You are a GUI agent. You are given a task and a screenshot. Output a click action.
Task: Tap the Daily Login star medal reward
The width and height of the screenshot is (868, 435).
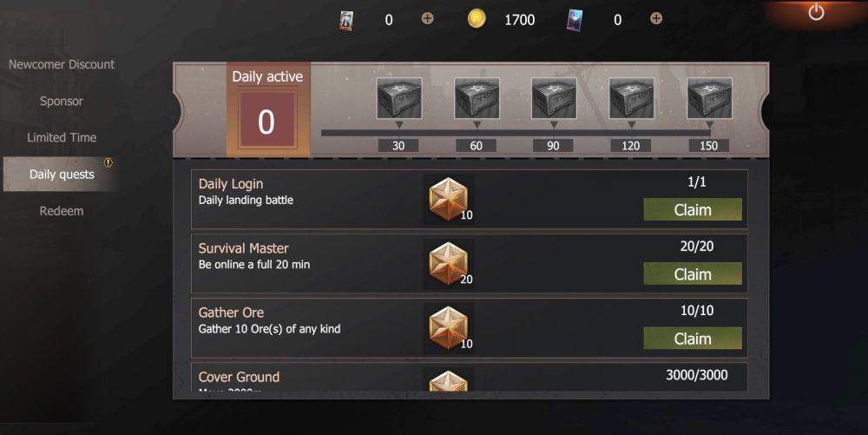[x=449, y=199]
